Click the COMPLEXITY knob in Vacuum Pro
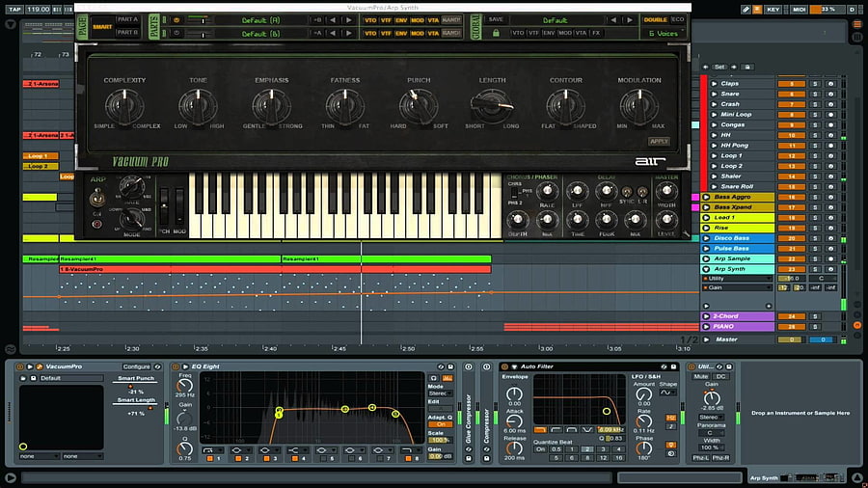Screen dimensions: 868x488 coord(124,106)
